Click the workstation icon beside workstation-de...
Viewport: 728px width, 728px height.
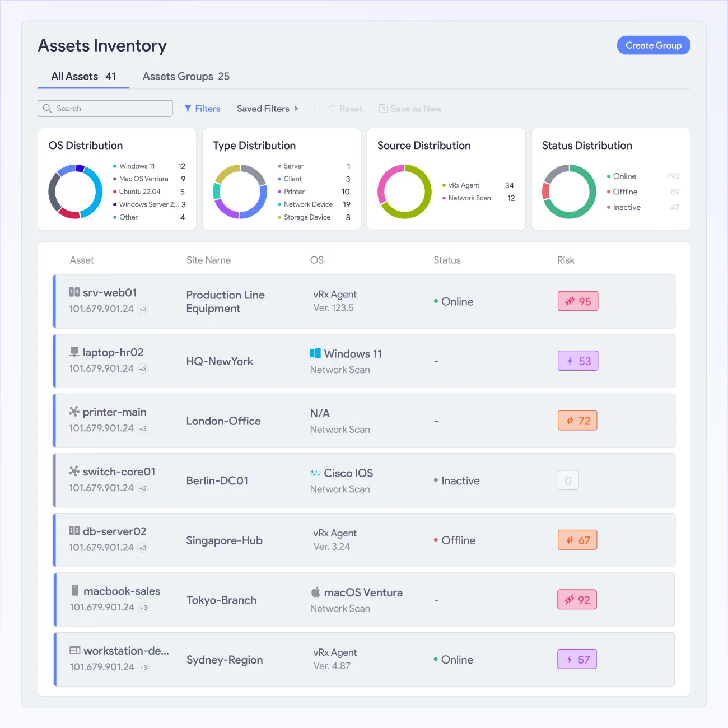75,650
